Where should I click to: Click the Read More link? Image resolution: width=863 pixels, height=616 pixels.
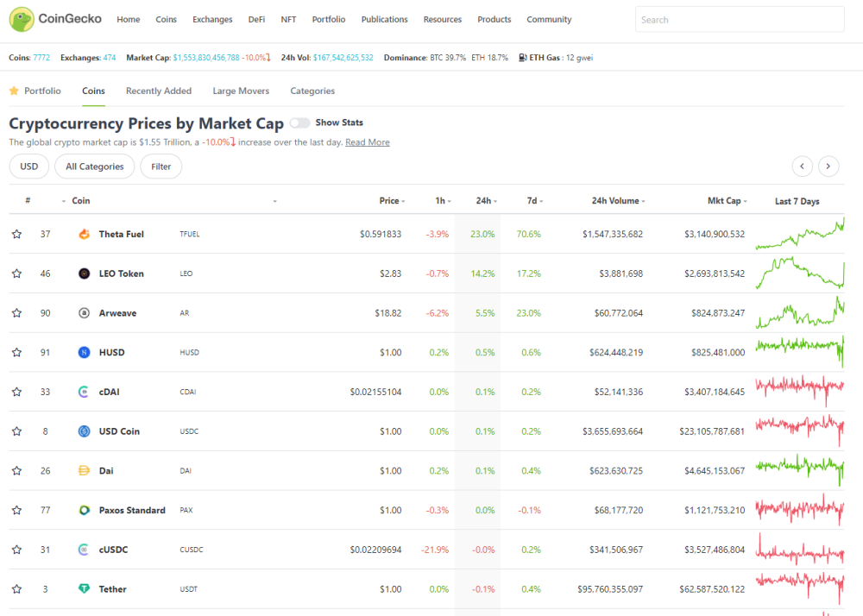[x=367, y=141]
